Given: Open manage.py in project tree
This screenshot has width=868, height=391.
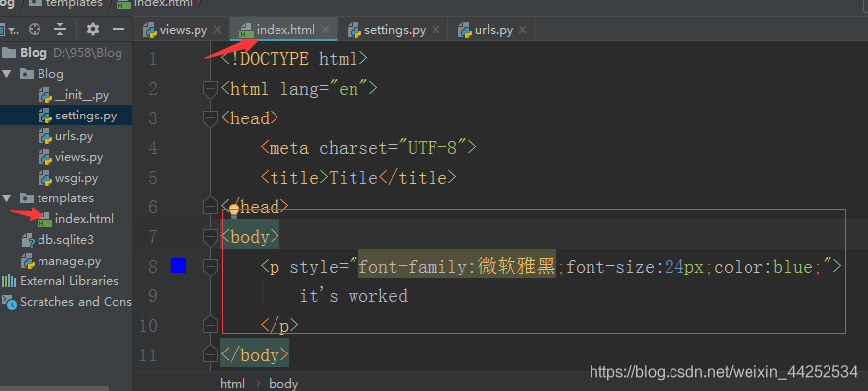Looking at the screenshot, I should (x=60, y=261).
